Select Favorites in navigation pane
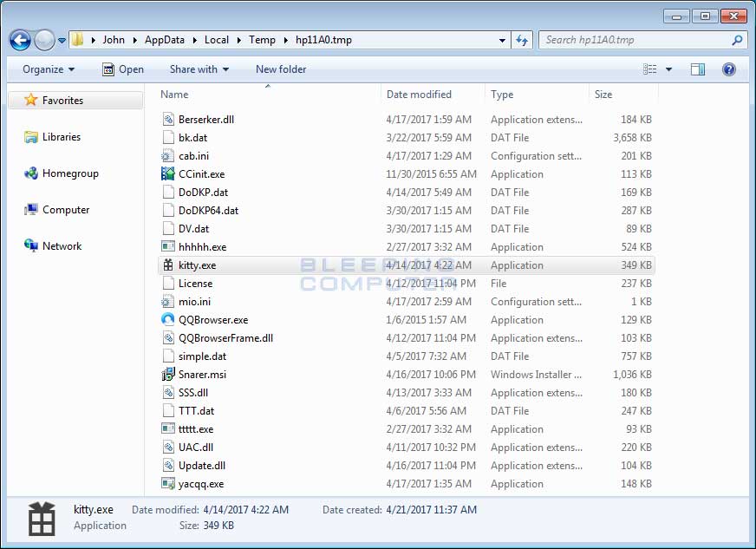 point(75,101)
